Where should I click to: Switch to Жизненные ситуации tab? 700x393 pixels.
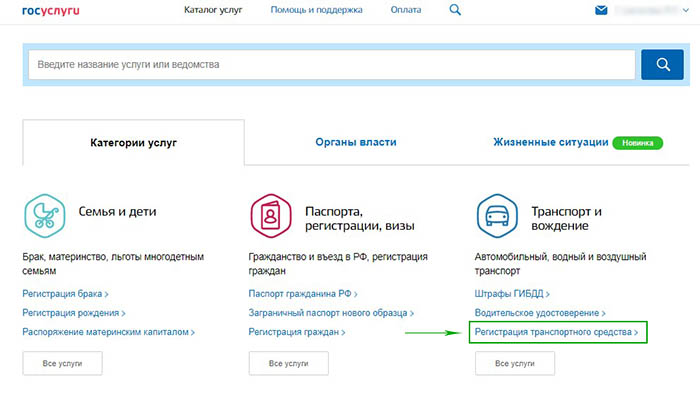[x=550, y=142]
